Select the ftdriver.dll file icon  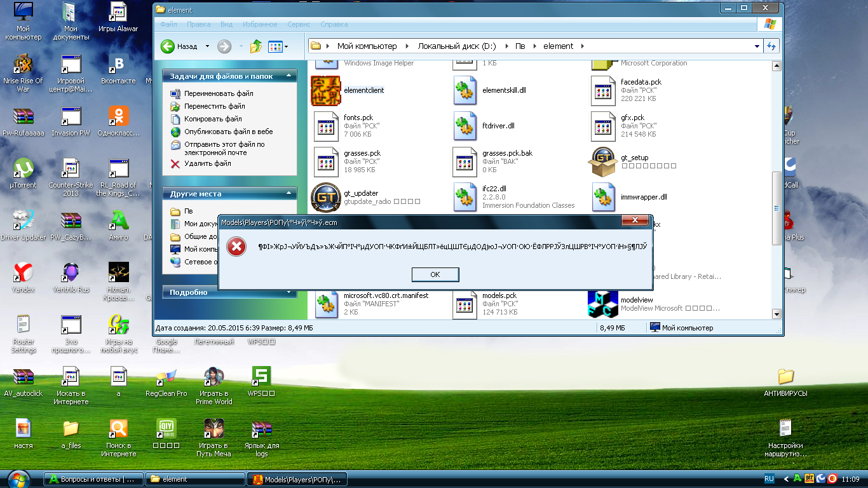(465, 126)
